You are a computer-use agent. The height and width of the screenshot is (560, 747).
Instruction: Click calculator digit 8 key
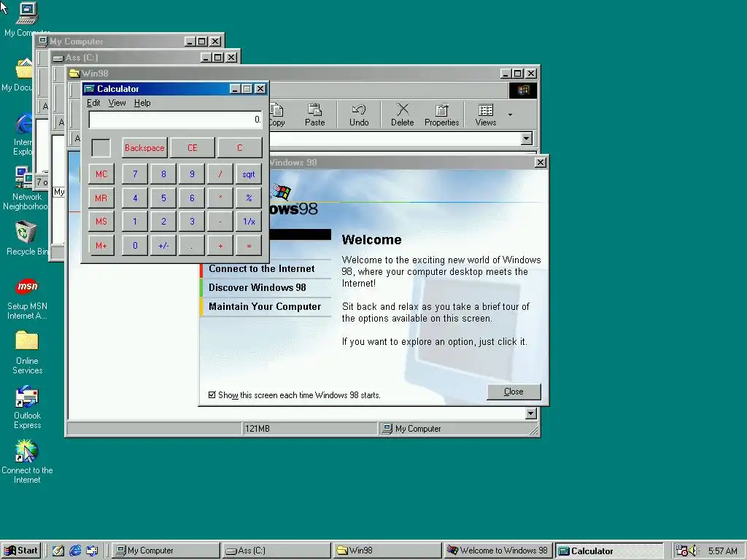(163, 174)
